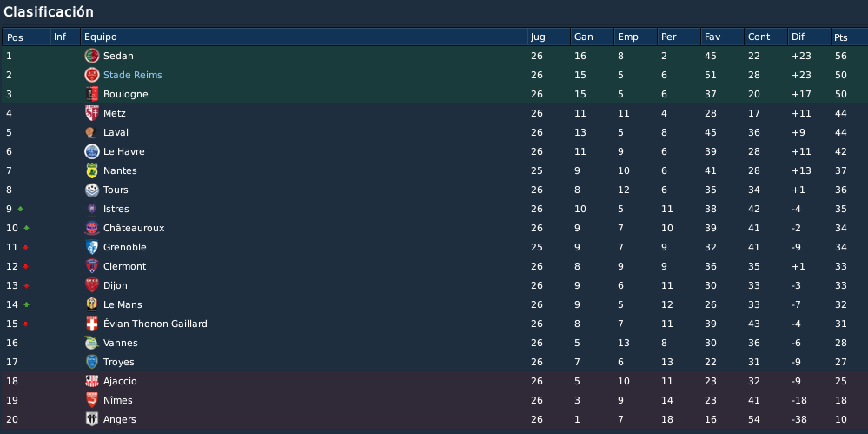Screen dimensions: 868x434
Task: Click the red down arrow beside Dijon position
Action: (25, 286)
